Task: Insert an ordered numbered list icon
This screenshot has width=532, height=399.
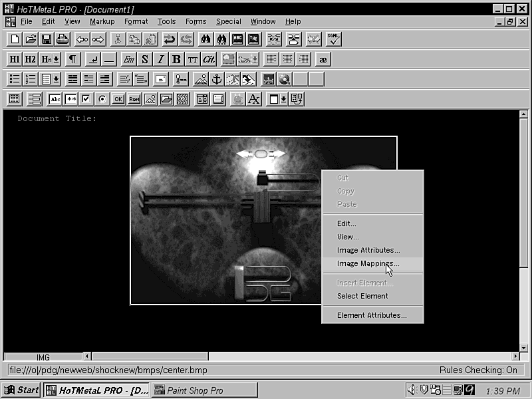Action: (x=30, y=79)
